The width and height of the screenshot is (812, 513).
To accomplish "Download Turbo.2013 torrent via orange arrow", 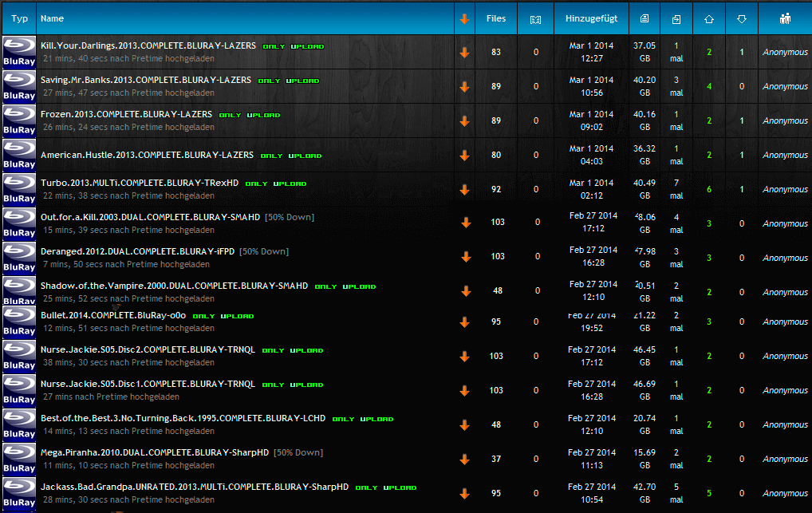I will coord(464,190).
